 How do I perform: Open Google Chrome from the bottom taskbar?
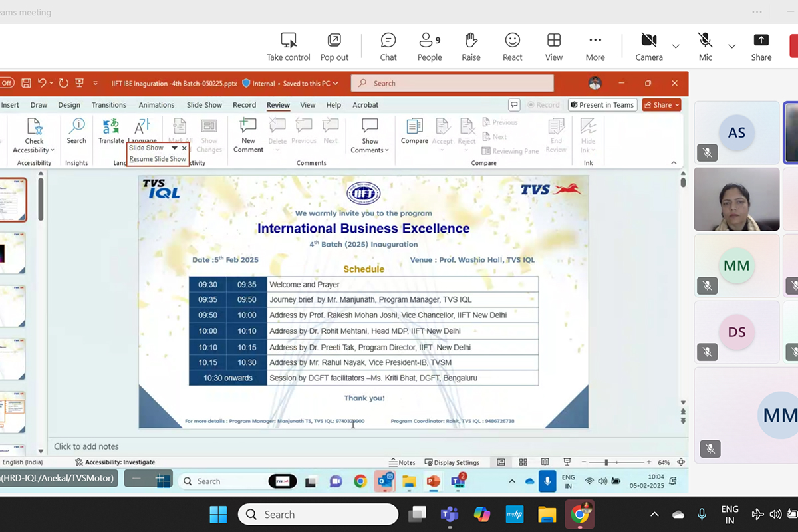579,514
